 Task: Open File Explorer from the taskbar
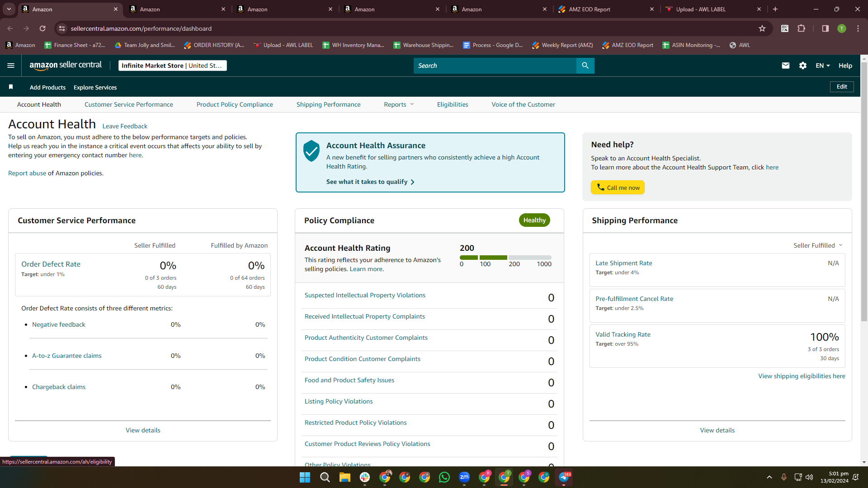tap(345, 477)
